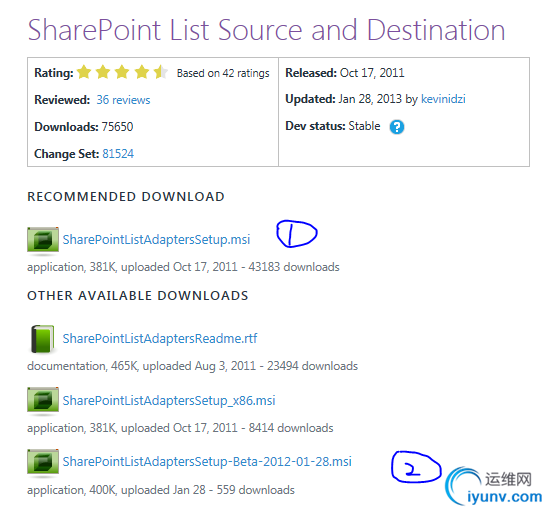Click the half-filled fifth rating star
The width and height of the screenshot is (548, 513).
tap(161, 72)
